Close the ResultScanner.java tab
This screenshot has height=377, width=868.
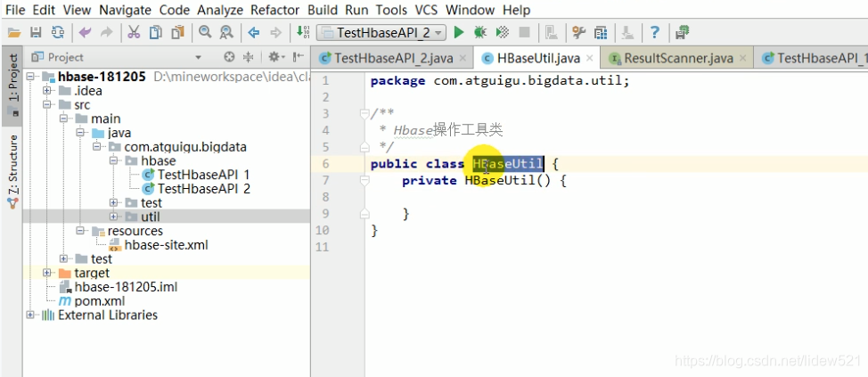pos(743,58)
